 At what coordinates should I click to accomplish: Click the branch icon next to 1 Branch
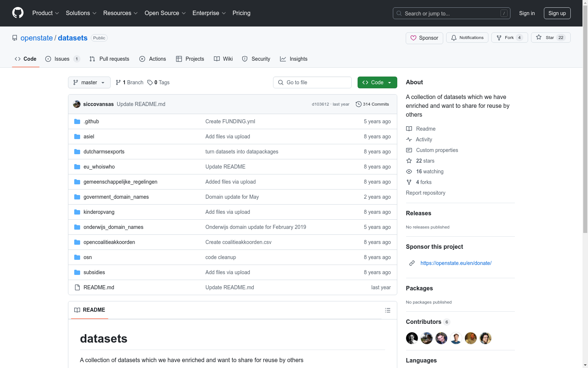[118, 82]
